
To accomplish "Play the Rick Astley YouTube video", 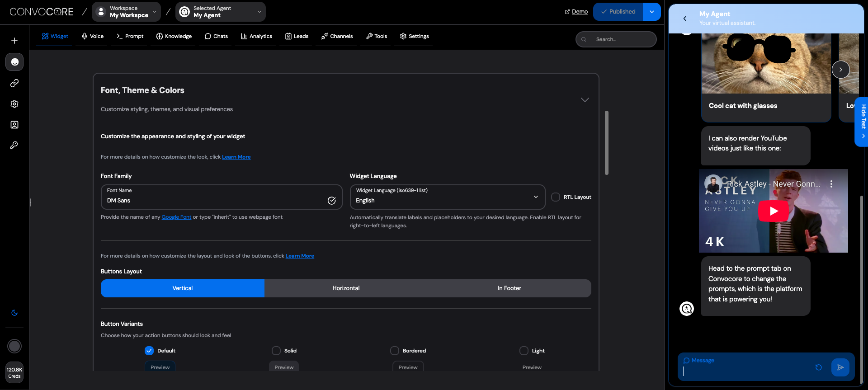I will click(774, 211).
